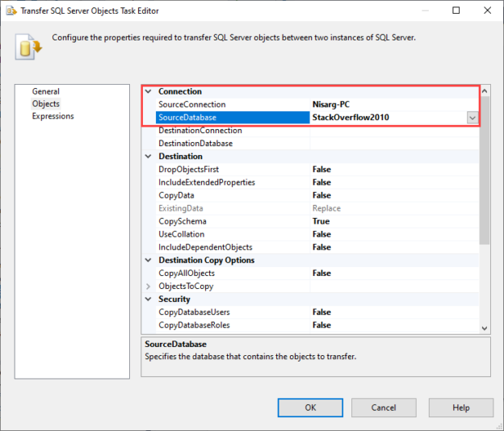504x431 pixels.
Task: Select the UseCollation property
Action: coord(181,234)
